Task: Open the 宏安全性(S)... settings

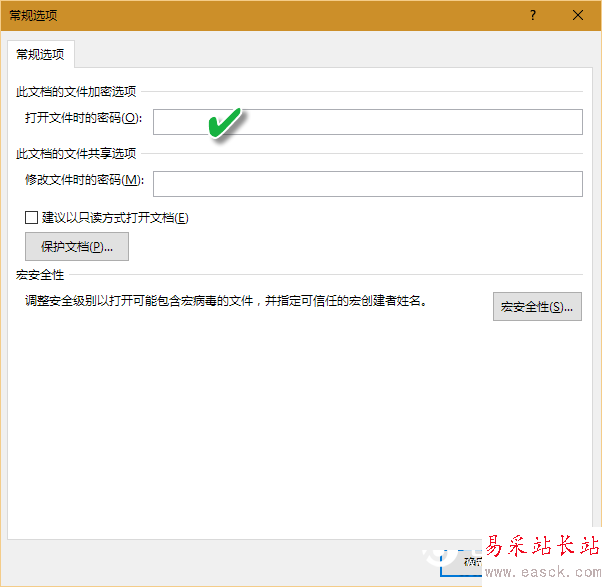Action: pos(537,306)
